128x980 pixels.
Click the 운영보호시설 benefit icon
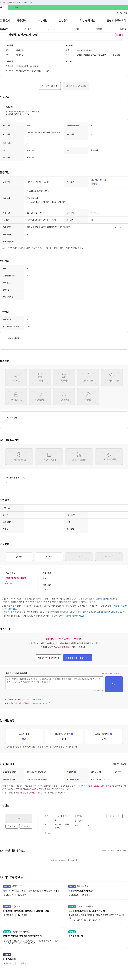[64, 396]
